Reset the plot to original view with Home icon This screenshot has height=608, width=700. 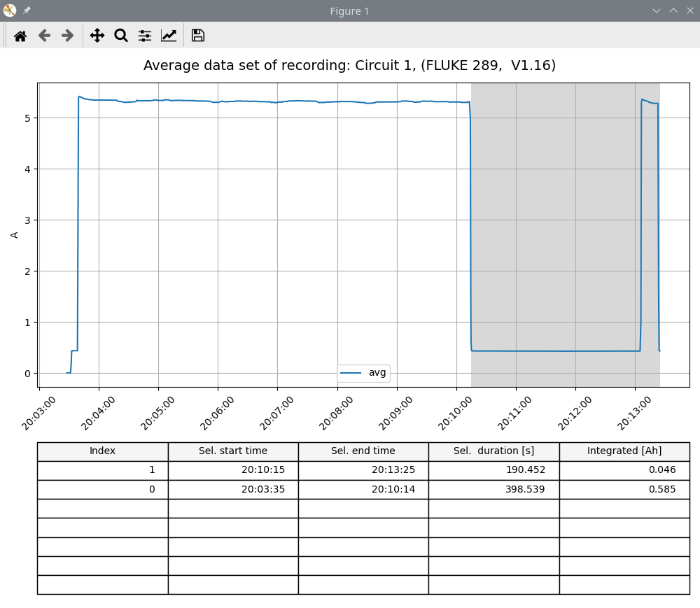point(20,36)
